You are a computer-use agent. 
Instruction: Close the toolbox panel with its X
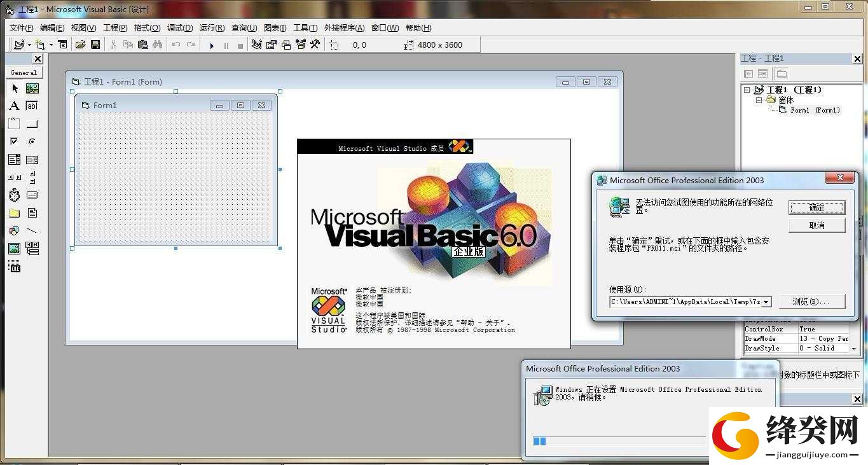38,59
